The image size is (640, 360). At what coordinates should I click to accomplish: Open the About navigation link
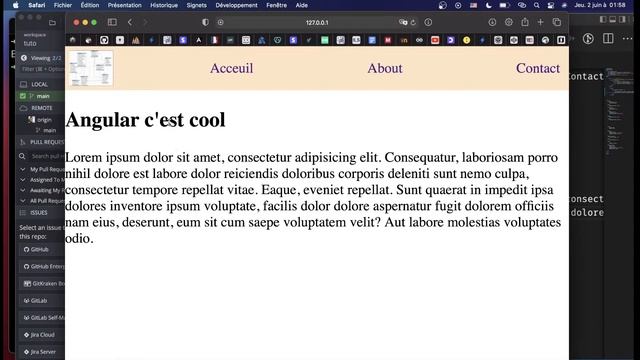pyautogui.click(x=384, y=68)
